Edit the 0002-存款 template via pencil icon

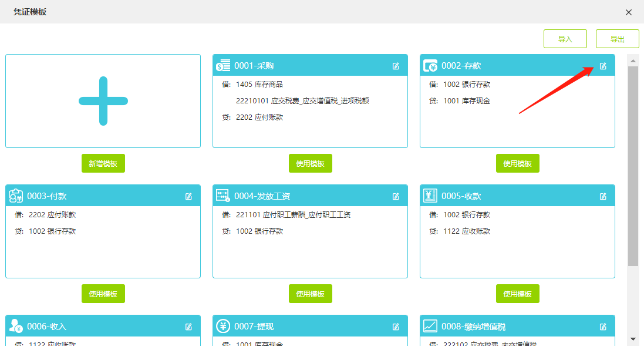click(x=603, y=66)
